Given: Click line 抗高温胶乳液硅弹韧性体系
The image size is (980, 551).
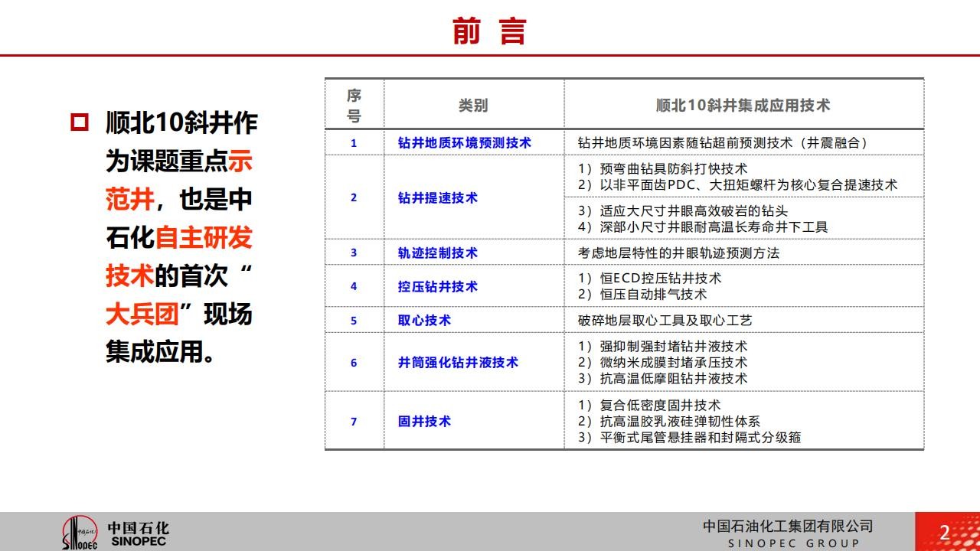Looking at the screenshot, I should 681,421.
